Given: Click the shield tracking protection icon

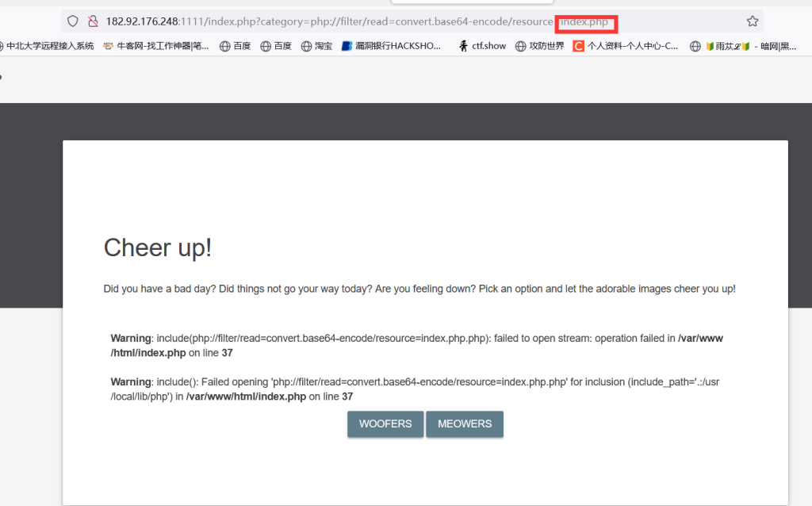Looking at the screenshot, I should click(x=73, y=21).
